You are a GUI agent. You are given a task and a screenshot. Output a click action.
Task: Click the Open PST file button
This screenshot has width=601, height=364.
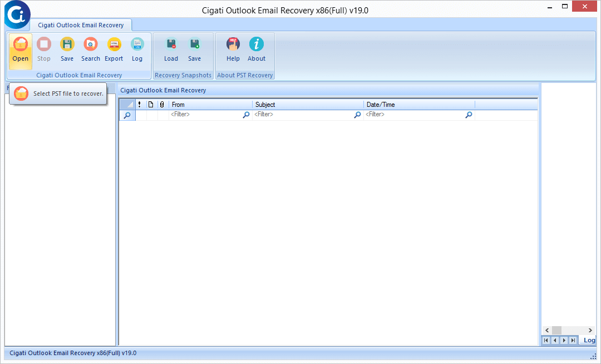coord(21,51)
